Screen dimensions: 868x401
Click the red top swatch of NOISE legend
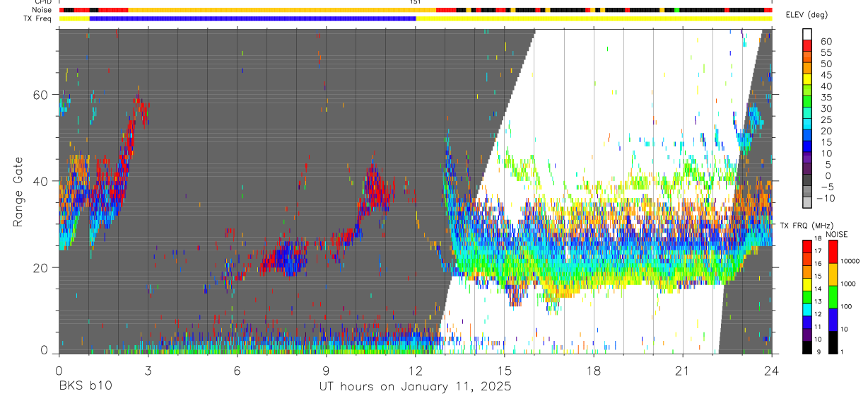pos(833,251)
